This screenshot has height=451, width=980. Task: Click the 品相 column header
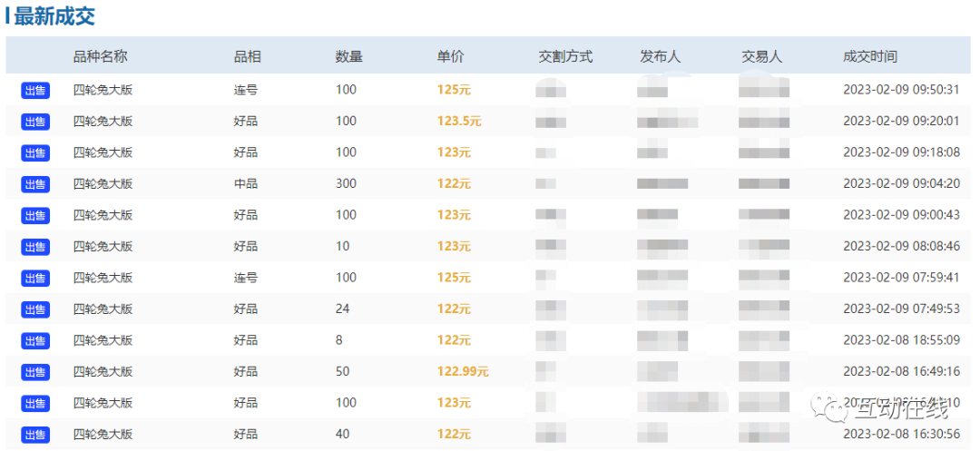pyautogui.click(x=247, y=56)
